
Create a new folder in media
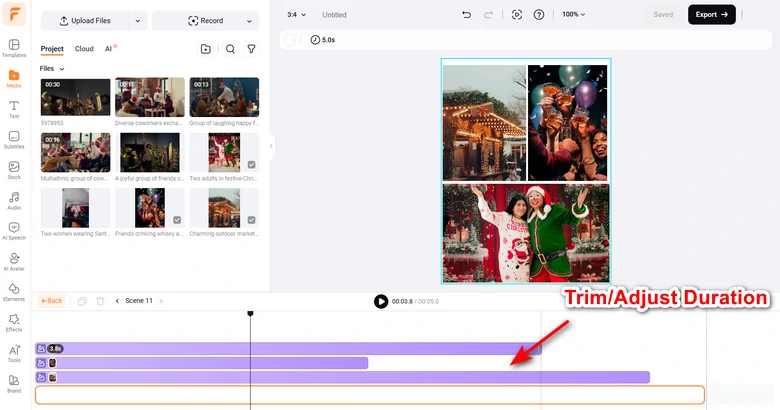(205, 49)
